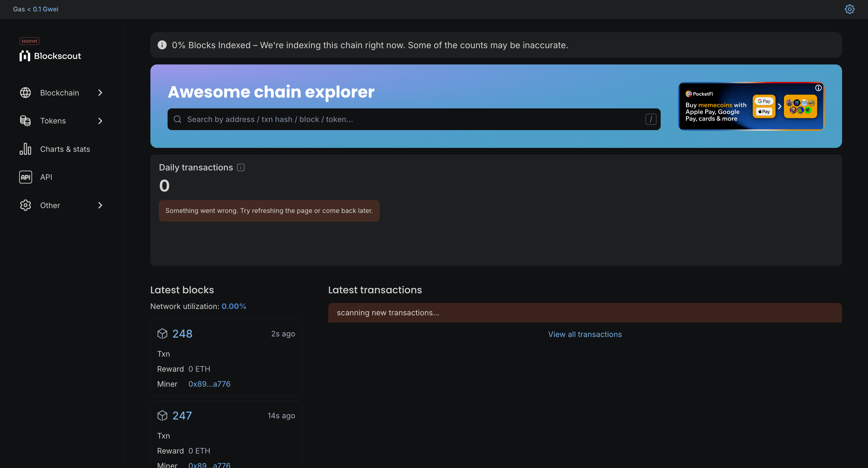
Task: Click the cube icon for block 248
Action: 162,334
